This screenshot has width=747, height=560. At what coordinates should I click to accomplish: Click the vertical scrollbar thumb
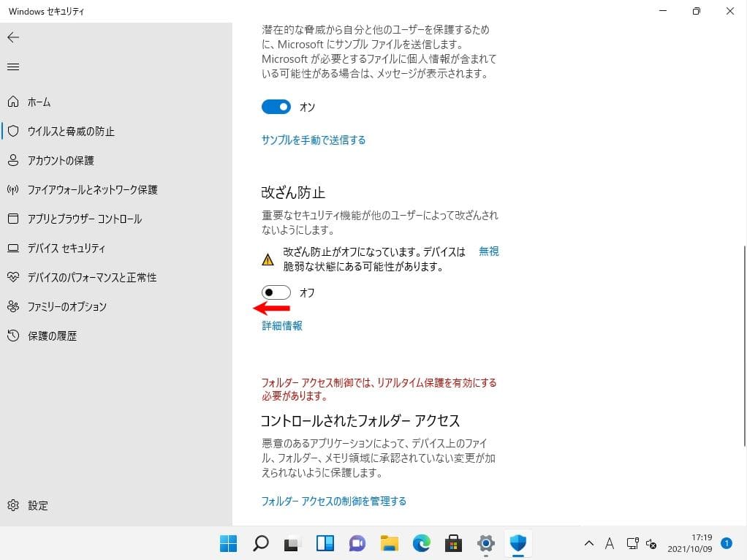(x=743, y=346)
